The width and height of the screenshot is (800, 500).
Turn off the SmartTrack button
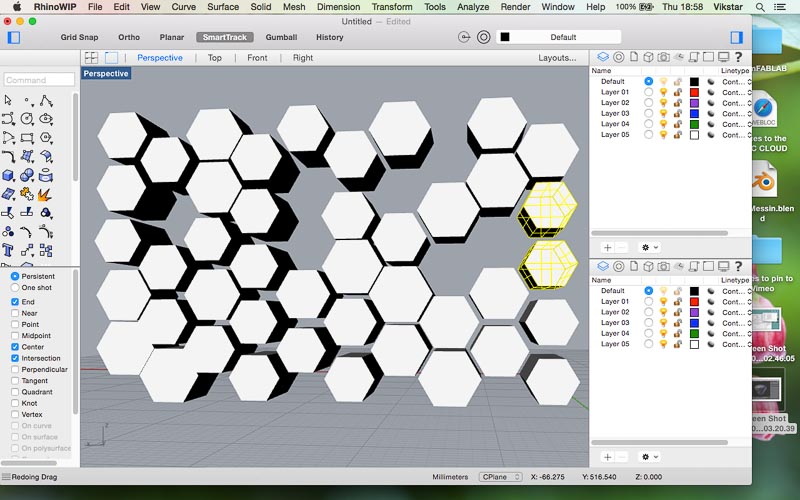(224, 37)
